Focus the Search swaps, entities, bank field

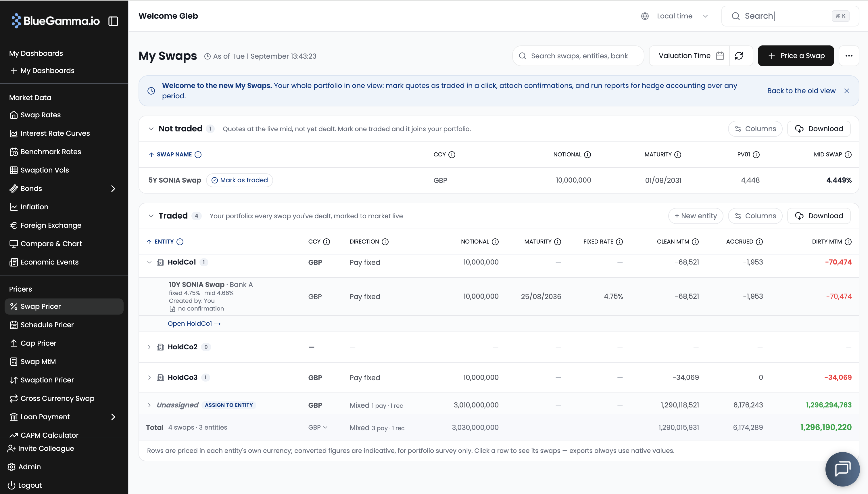(578, 56)
